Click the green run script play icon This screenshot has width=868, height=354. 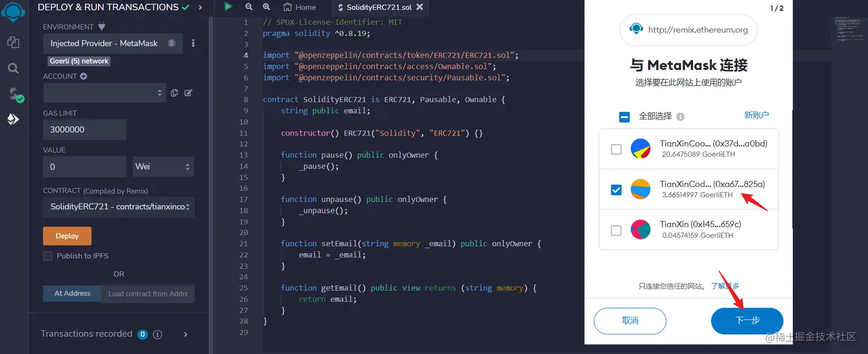tap(228, 7)
